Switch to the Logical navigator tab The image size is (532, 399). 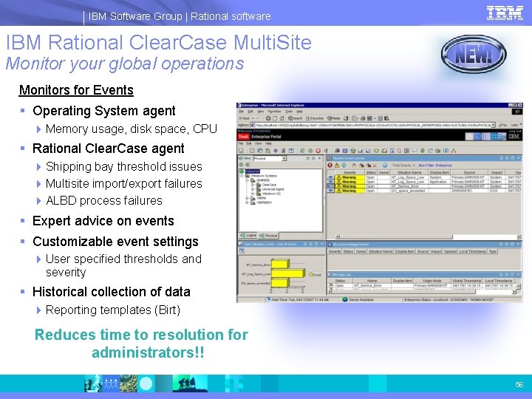pyautogui.click(x=249, y=235)
